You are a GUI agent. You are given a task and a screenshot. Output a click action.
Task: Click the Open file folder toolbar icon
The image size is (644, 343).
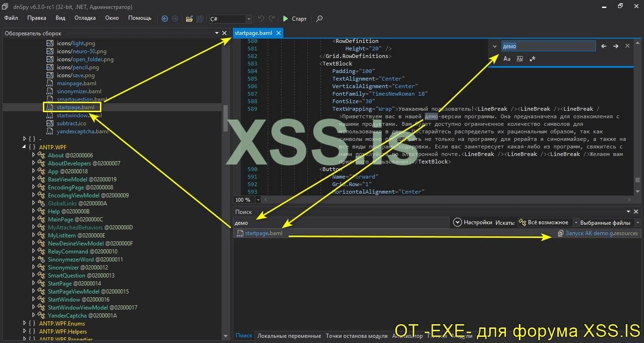click(x=190, y=19)
